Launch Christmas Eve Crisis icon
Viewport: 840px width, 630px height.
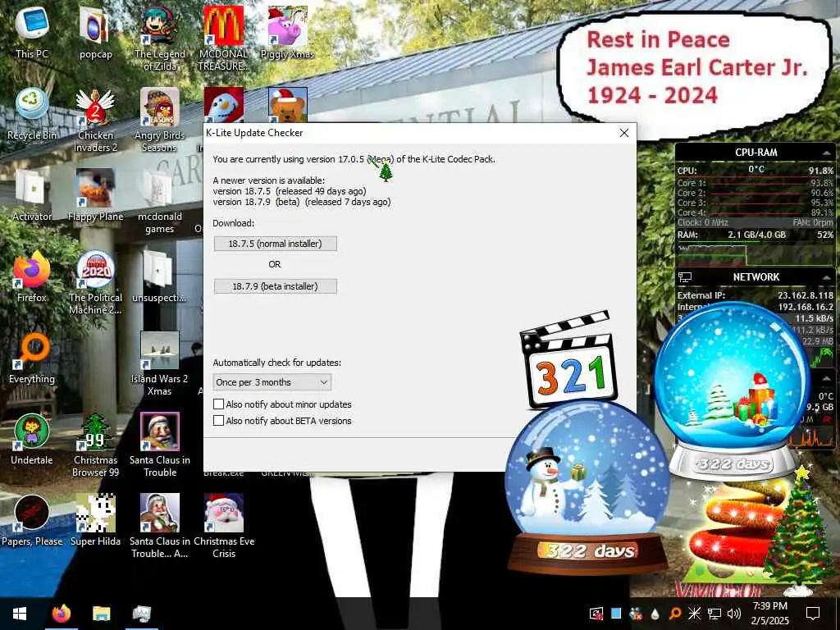tap(223, 526)
